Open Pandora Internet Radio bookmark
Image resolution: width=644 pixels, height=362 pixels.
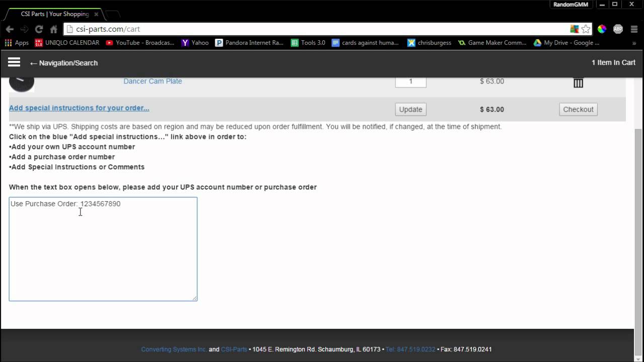250,43
